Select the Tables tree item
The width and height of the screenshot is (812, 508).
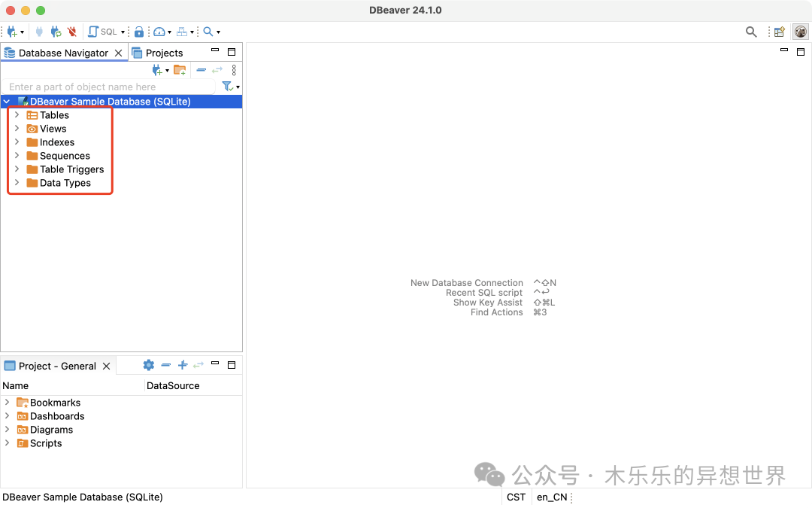point(54,115)
